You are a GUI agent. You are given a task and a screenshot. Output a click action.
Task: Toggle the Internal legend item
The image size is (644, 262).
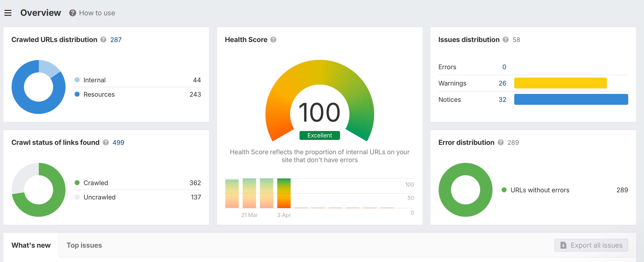[94, 80]
